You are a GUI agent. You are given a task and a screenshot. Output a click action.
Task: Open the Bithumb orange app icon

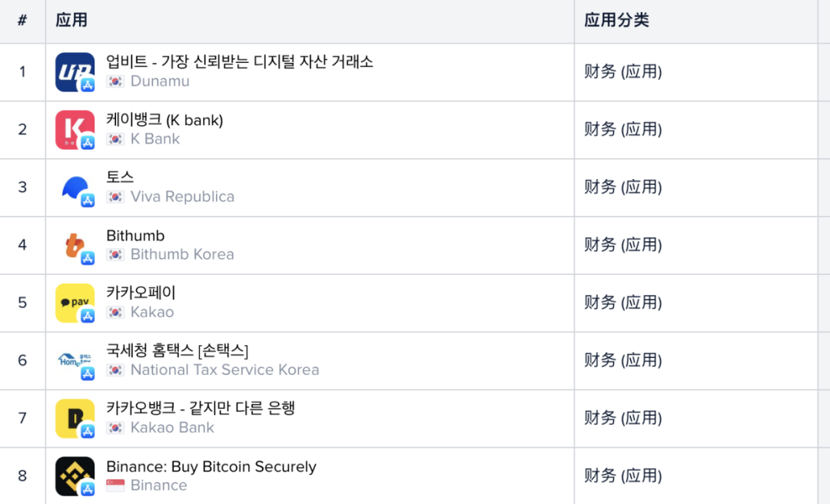(75, 245)
